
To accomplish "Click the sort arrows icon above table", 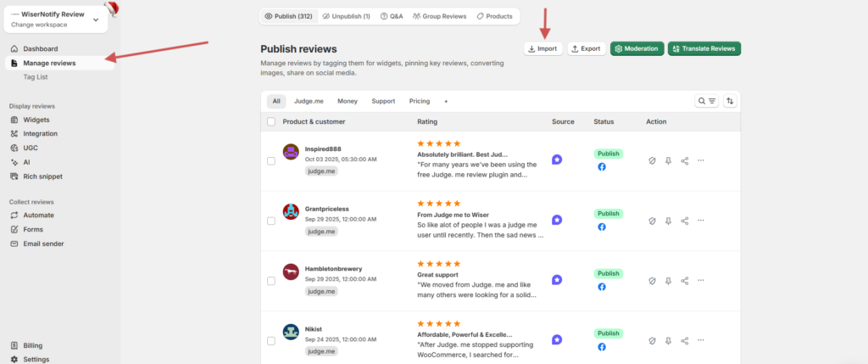I will [x=730, y=101].
